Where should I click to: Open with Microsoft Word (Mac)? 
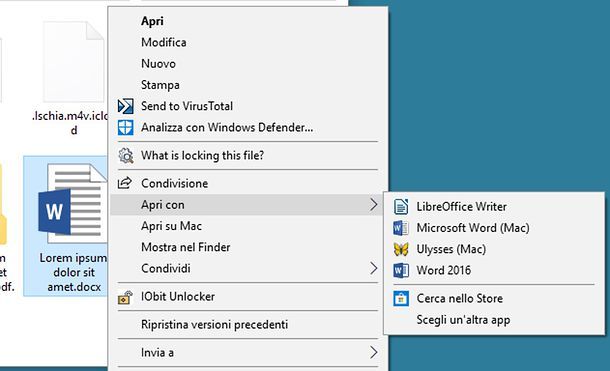pos(494,228)
